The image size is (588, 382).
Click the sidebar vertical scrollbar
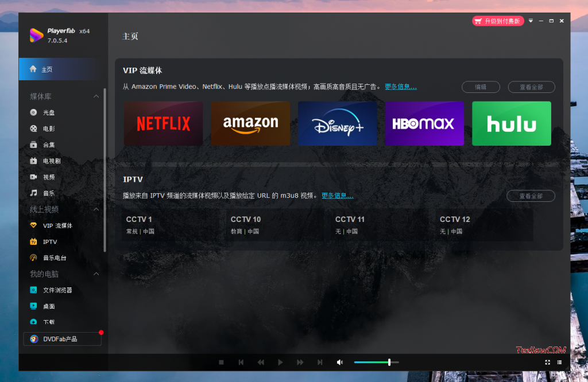(x=105, y=170)
